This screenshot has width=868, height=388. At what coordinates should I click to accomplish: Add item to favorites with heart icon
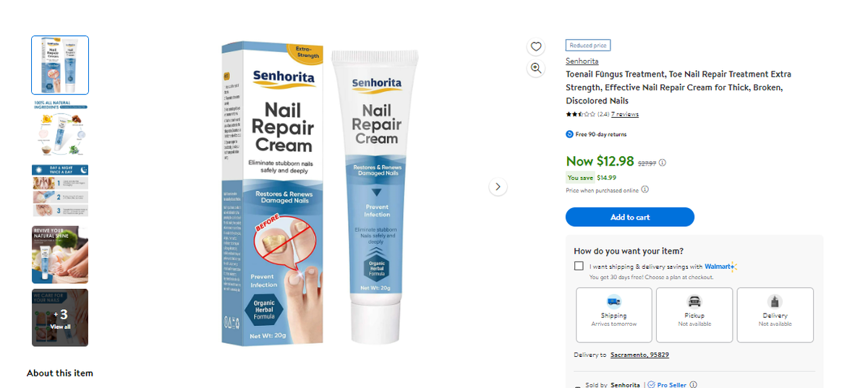pos(536,47)
